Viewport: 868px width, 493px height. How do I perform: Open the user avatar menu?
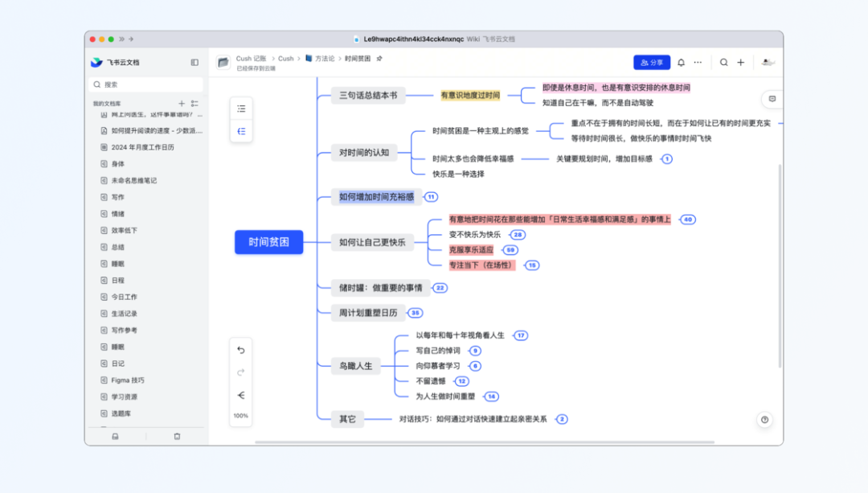768,63
